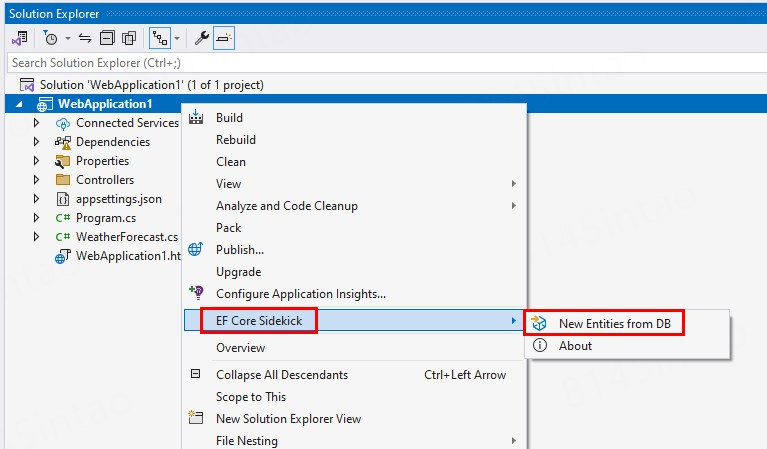
Task: Click the Search Solution Explorer field
Action: point(380,63)
